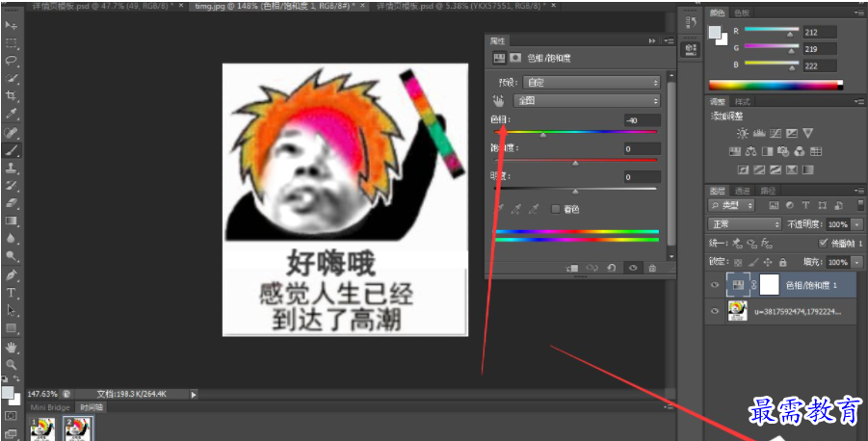Open the 不透明度 opacity dropdown arrow

tap(857, 224)
